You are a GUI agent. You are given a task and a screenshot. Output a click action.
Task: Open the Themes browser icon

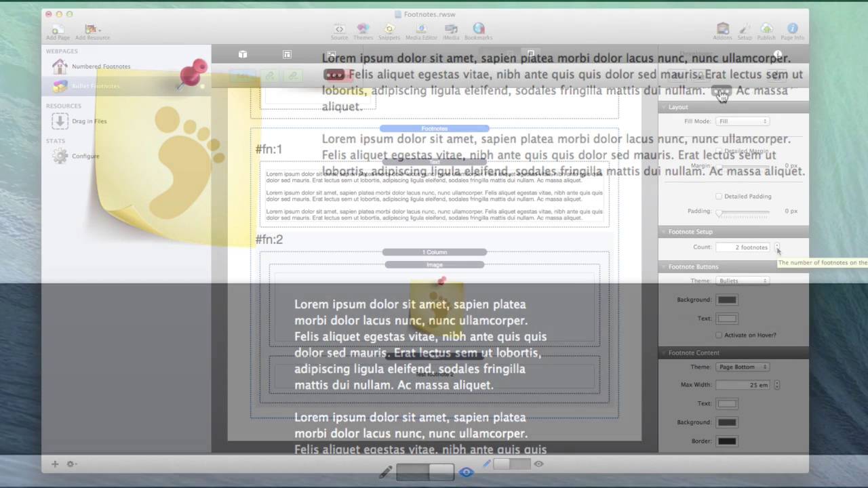[363, 29]
